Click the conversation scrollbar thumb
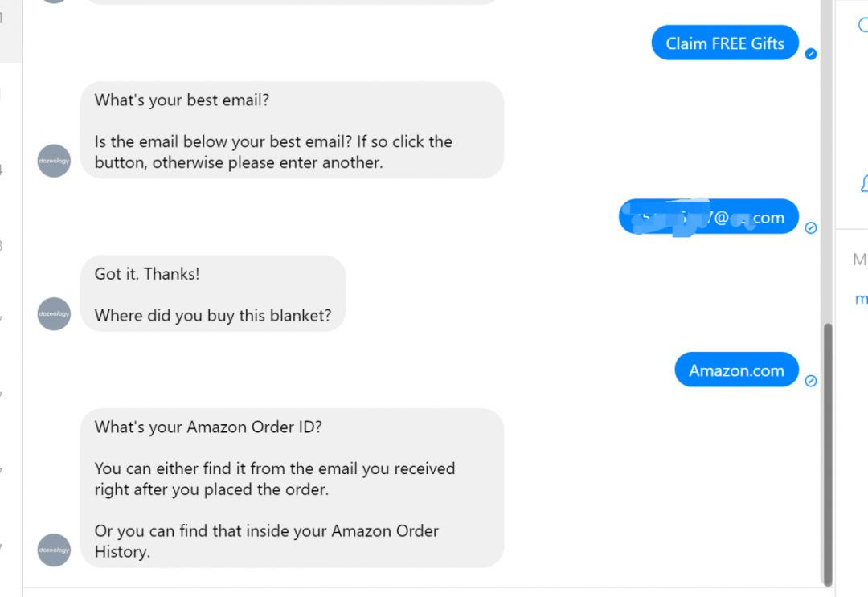868x597 pixels. pyautogui.click(x=828, y=454)
